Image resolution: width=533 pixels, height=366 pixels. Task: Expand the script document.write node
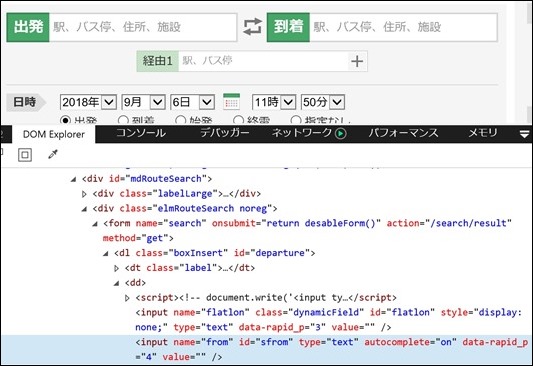coord(127,298)
